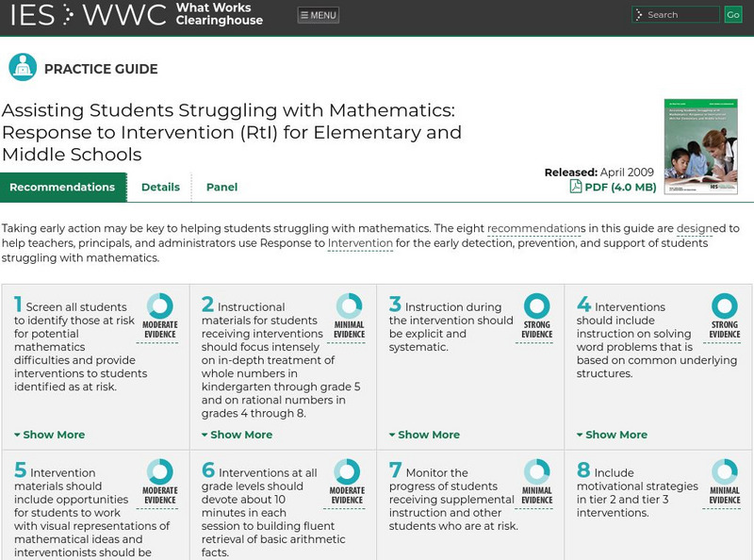Open the MENU hamburger button
Image resolution: width=754 pixels, height=560 pixels.
pyautogui.click(x=318, y=15)
